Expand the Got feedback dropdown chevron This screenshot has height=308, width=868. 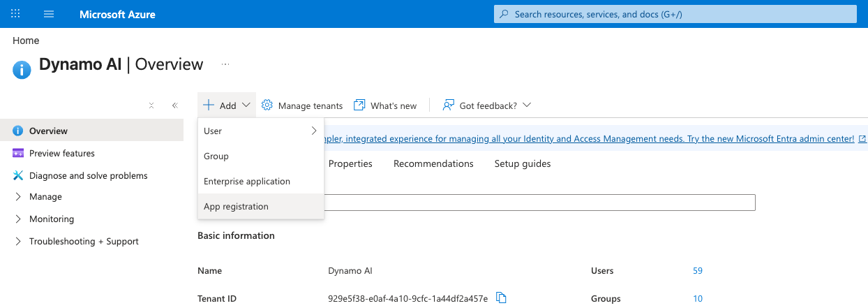coord(527,105)
